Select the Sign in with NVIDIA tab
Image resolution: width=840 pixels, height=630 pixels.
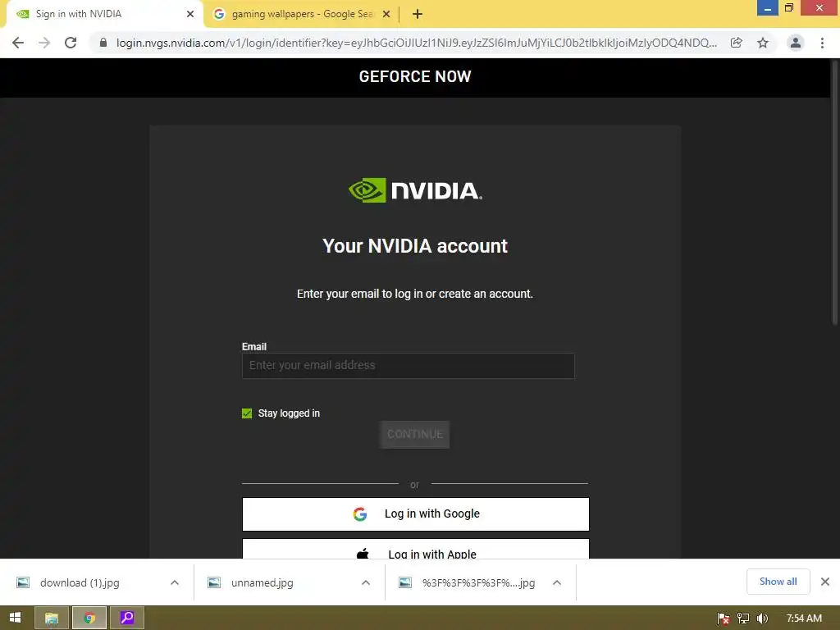(x=104, y=14)
